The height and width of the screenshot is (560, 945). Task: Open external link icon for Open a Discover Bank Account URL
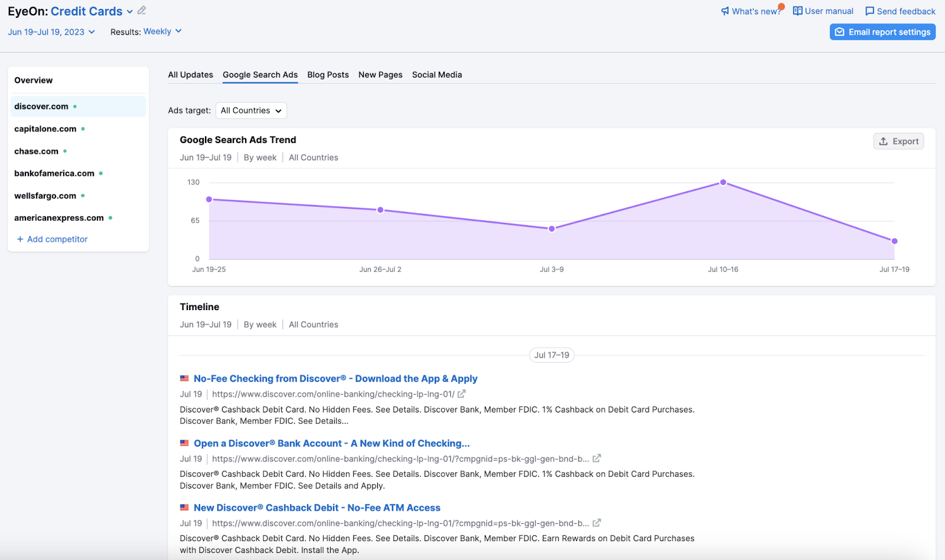(x=597, y=458)
